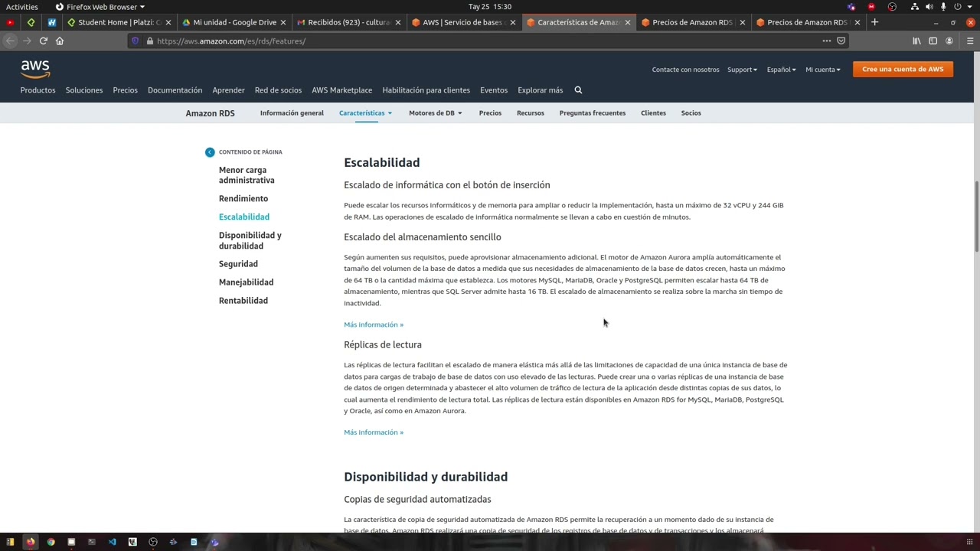View site security via the padlock icon
Screen dimensions: 980x551
[149, 41]
